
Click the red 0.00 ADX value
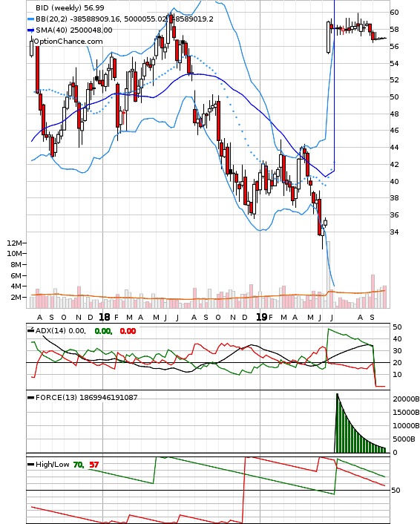pyautogui.click(x=128, y=331)
